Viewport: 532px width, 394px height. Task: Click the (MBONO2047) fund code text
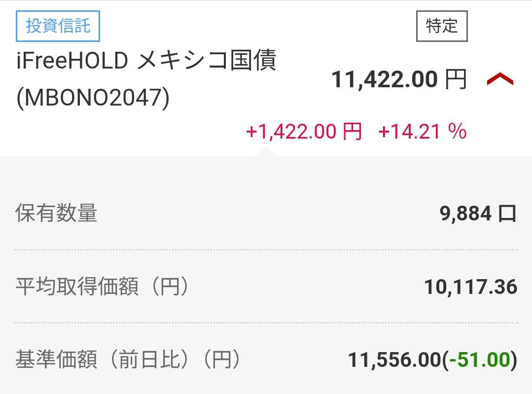93,99
